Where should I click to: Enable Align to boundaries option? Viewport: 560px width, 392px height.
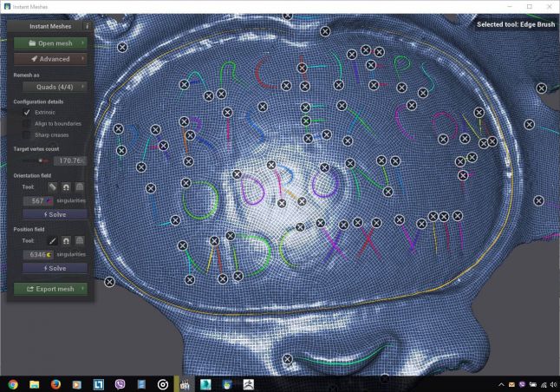pos(27,124)
